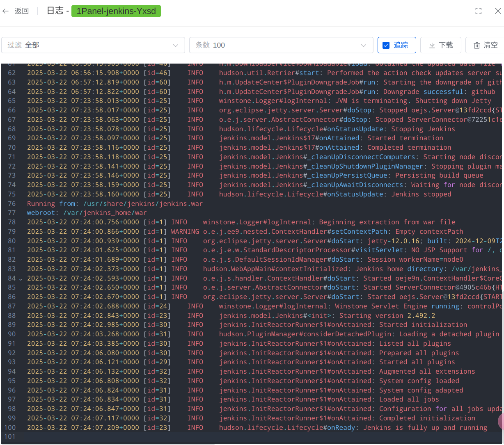Go back via the 返回 link
This screenshot has width=504, height=445.
coord(22,11)
